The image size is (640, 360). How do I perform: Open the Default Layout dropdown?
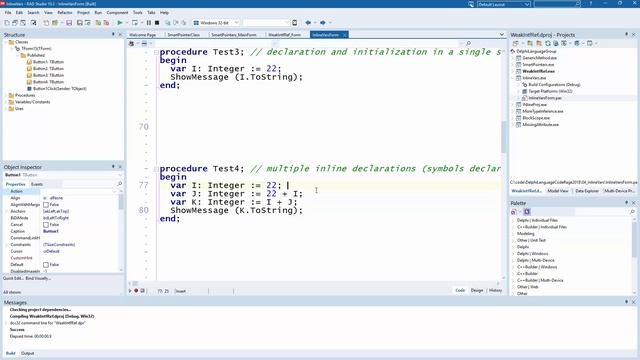527,4
